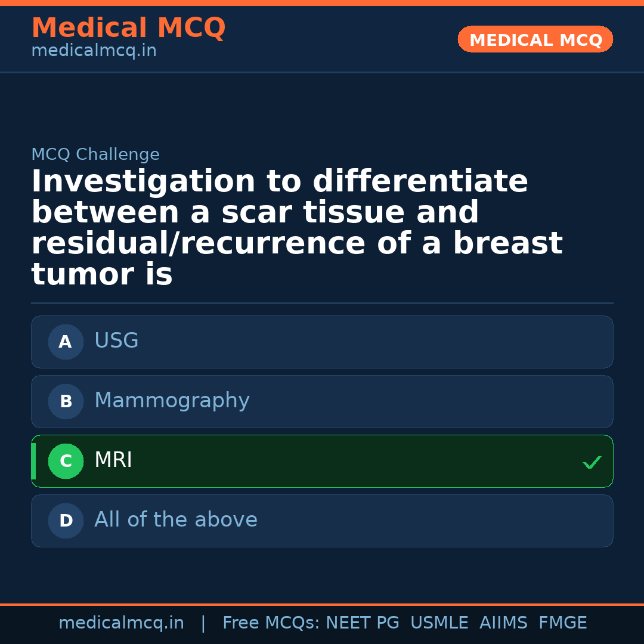The image size is (644, 644).
Task: Select the MRI answer text
Action: coord(113,460)
